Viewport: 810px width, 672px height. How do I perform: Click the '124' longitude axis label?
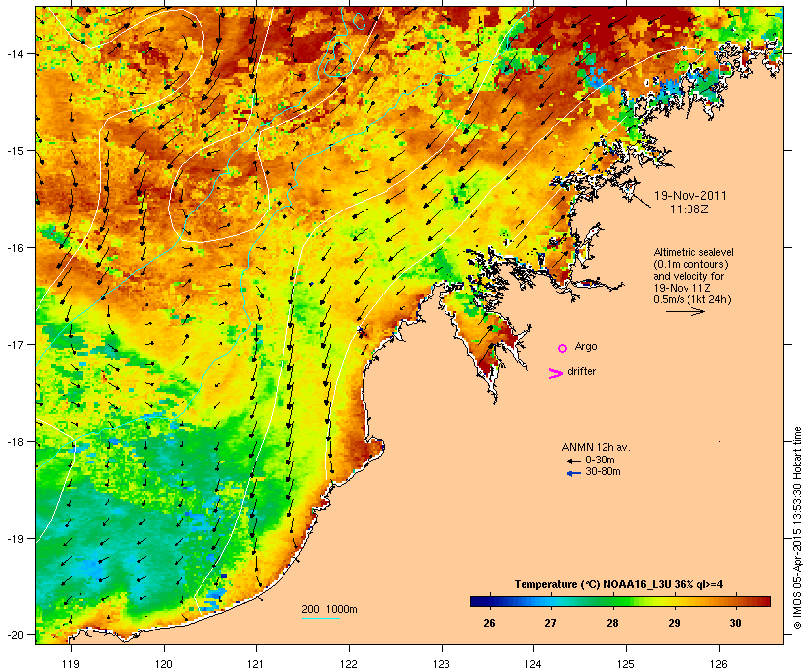click(x=533, y=664)
